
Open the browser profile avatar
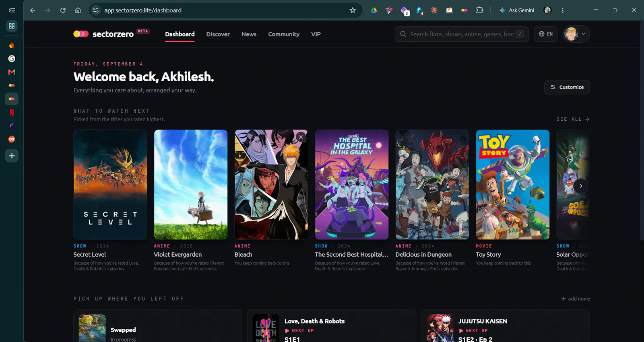(547, 10)
